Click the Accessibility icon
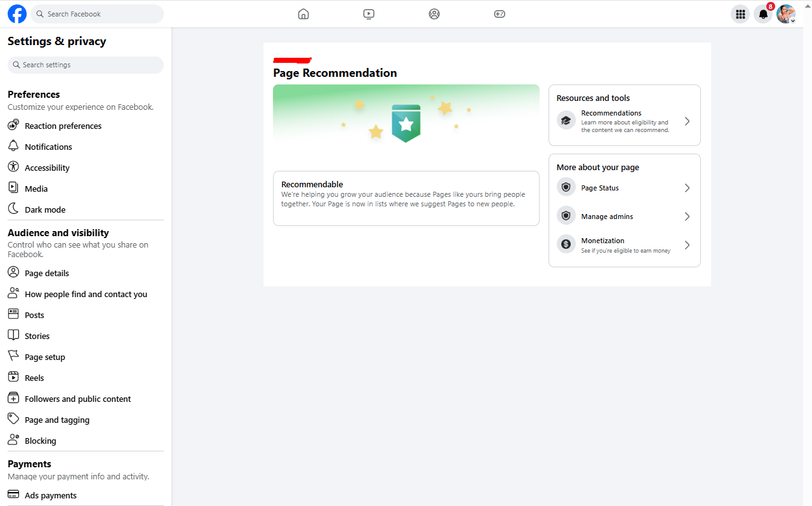Image resolution: width=812 pixels, height=506 pixels. (x=13, y=167)
